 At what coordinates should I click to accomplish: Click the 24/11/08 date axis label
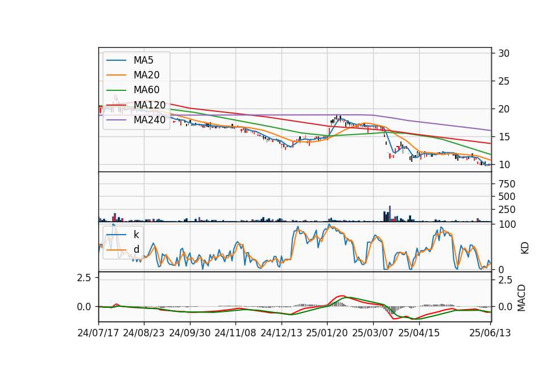coord(235,333)
